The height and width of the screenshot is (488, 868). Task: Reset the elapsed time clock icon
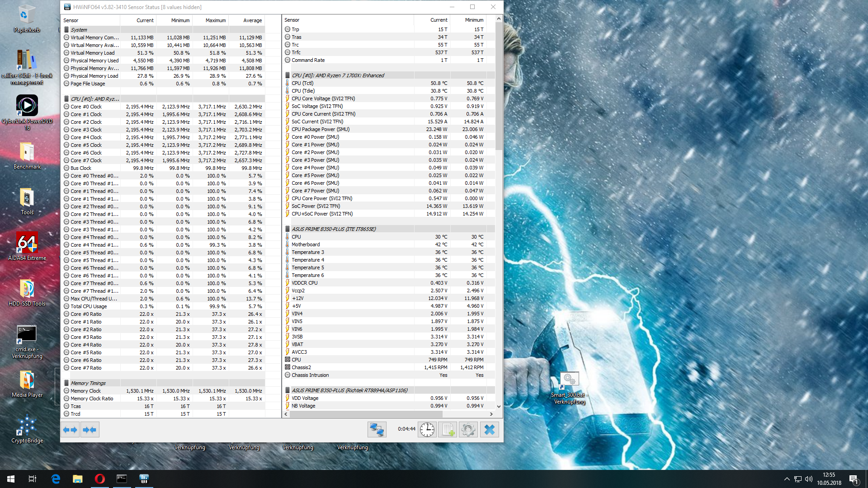427,429
